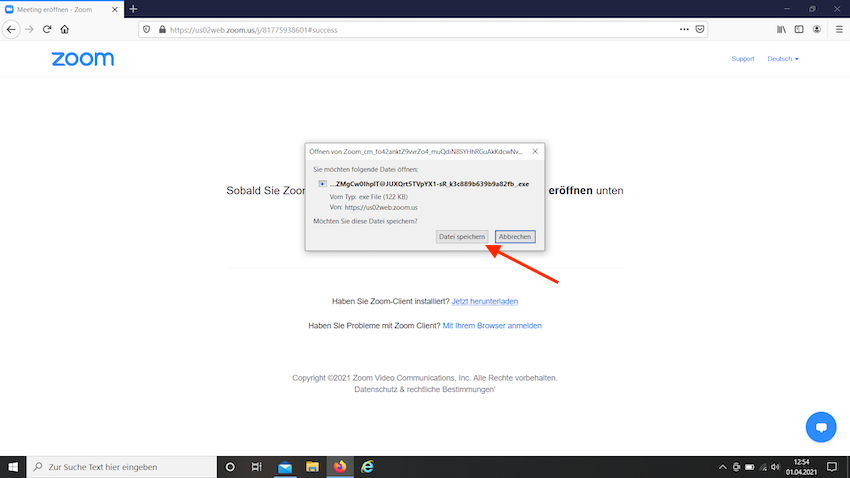850x478 pixels.
Task: Open the page actions three-dot menu
Action: click(684, 29)
